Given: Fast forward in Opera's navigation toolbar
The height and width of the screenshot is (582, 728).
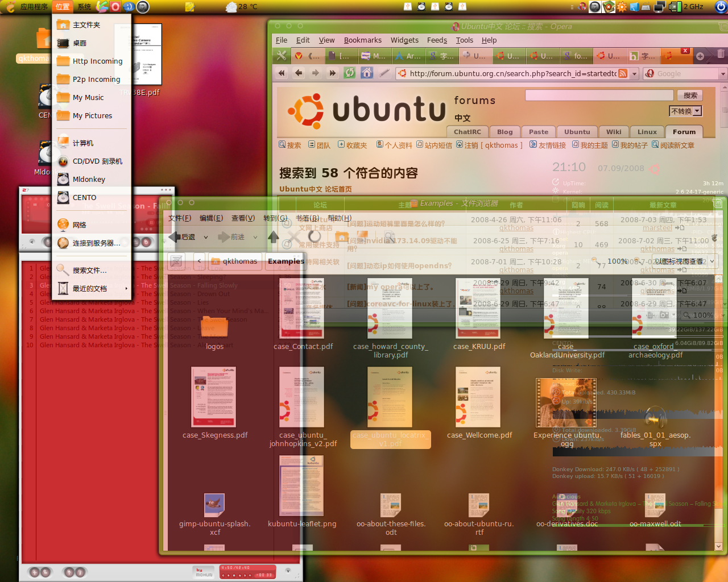Looking at the screenshot, I should (x=333, y=73).
